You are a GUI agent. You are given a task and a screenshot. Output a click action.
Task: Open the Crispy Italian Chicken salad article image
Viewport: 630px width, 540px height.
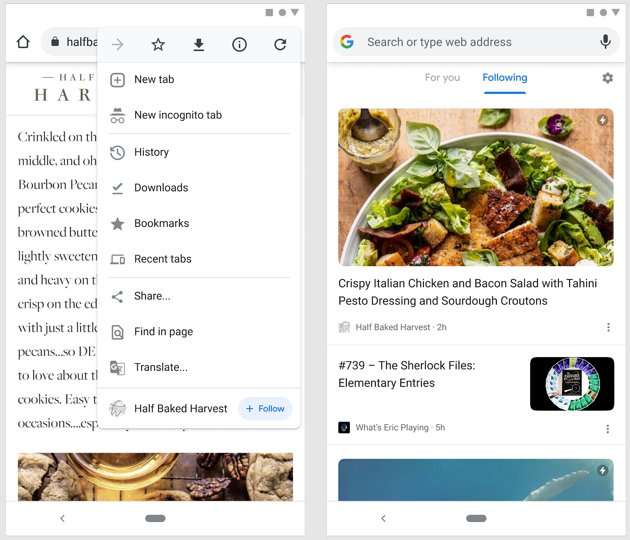point(476,187)
